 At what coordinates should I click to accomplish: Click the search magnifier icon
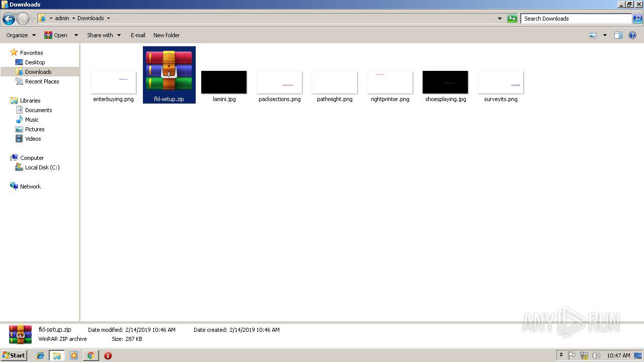637,19
